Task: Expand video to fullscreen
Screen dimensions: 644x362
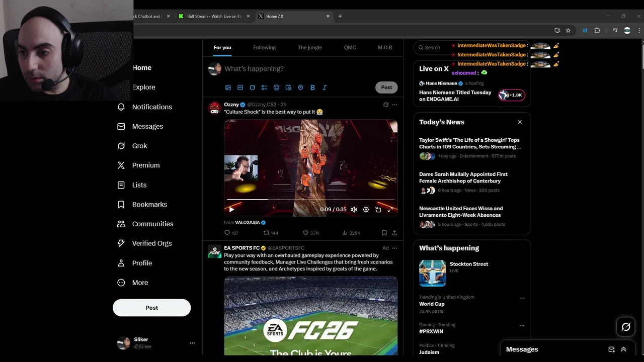Action: (x=390, y=210)
